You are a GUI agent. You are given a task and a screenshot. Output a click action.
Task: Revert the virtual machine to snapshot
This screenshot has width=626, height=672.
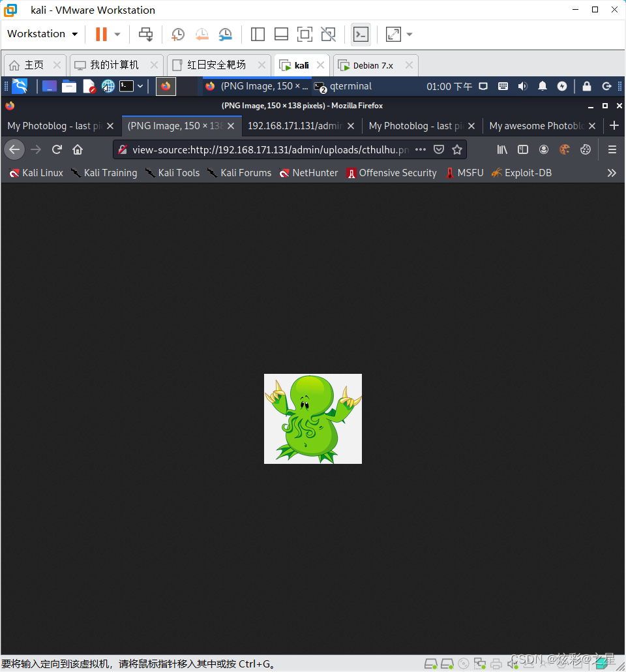click(x=201, y=35)
